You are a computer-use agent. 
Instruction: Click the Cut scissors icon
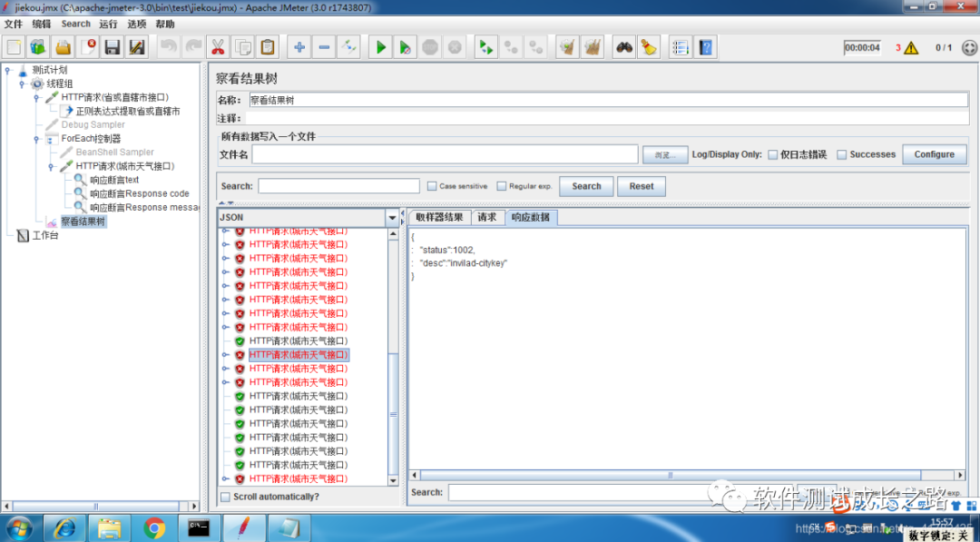[x=218, y=47]
